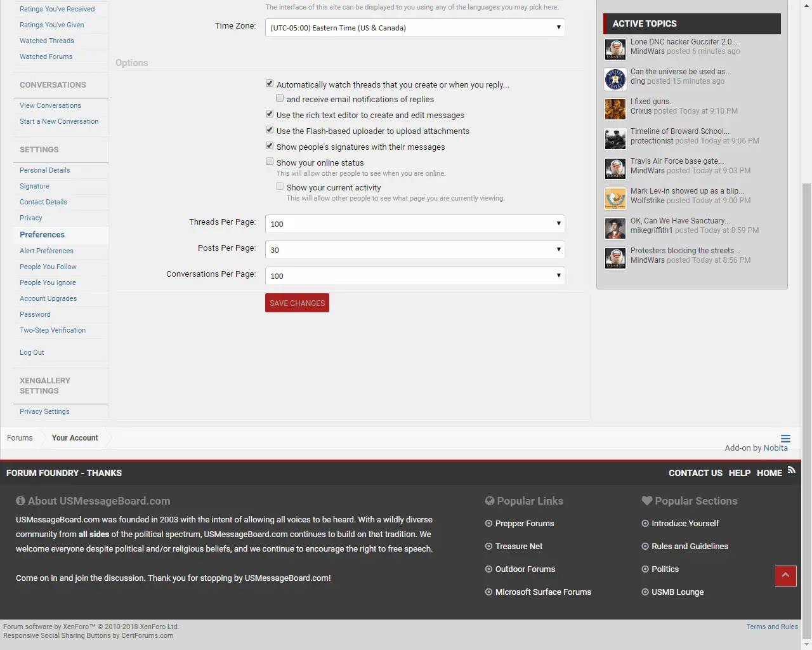Click the red scroll-to-top arrow button
The image size is (812, 650).
(x=785, y=576)
